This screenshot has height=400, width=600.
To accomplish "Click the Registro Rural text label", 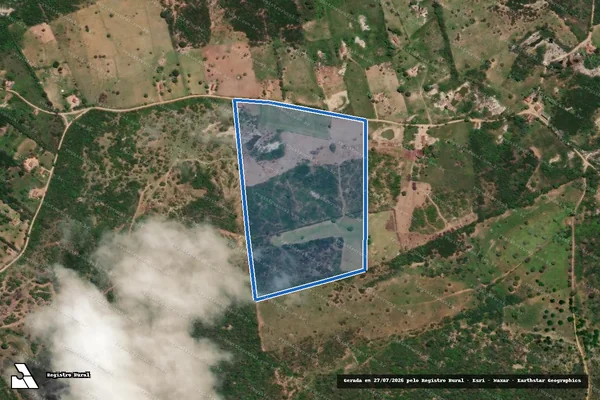I will 68,375.
